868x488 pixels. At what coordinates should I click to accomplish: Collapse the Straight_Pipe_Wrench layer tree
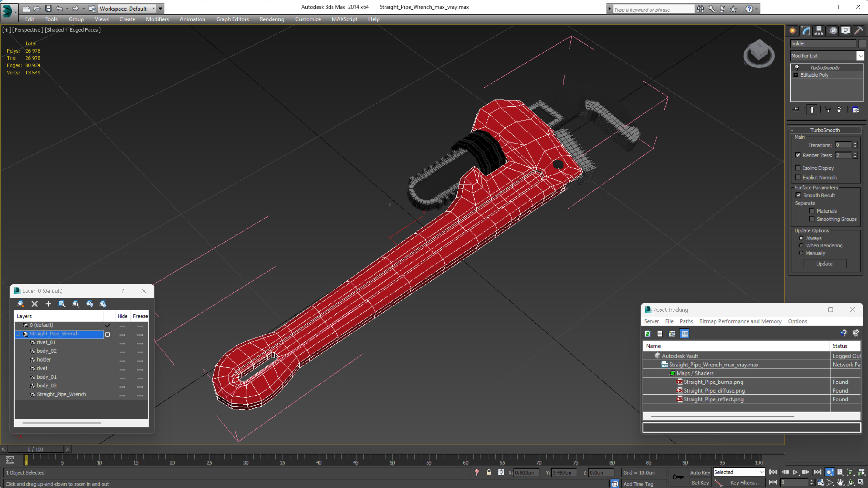pos(18,334)
